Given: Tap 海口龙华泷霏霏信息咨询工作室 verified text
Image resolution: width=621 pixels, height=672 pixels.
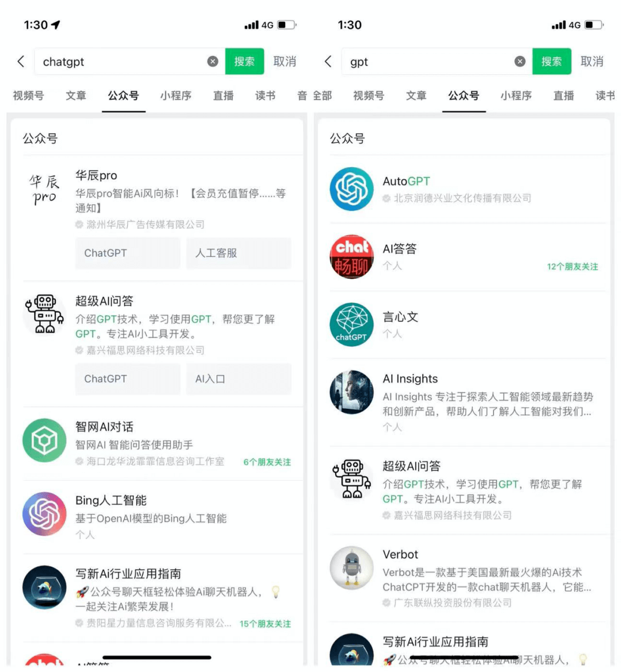Looking at the screenshot, I should (x=155, y=461).
